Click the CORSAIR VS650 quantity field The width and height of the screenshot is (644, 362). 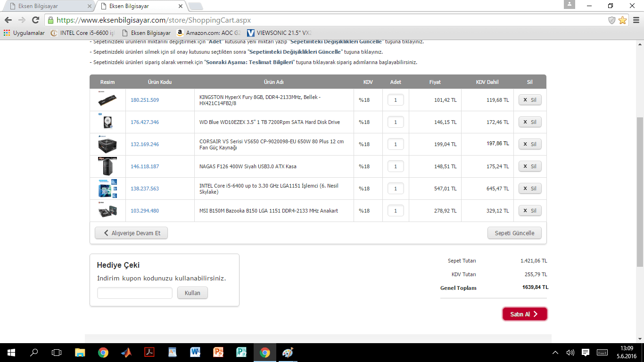click(x=396, y=144)
